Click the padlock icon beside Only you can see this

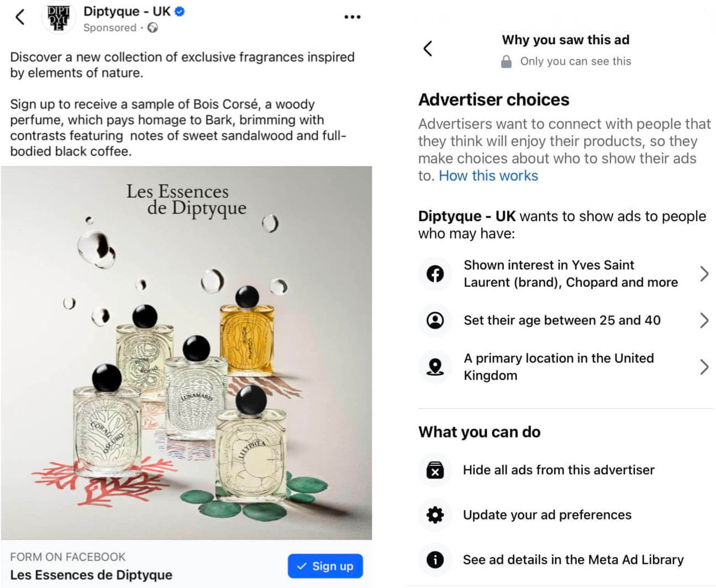(x=506, y=61)
